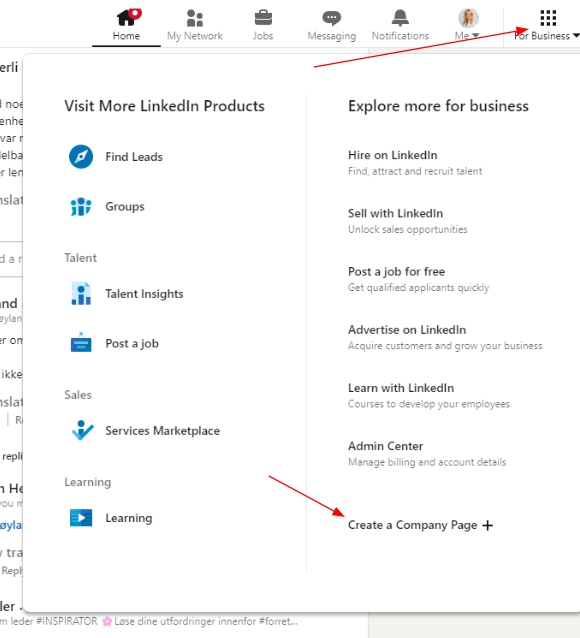Open Services Marketplace
This screenshot has height=638, width=580.
tap(162, 430)
